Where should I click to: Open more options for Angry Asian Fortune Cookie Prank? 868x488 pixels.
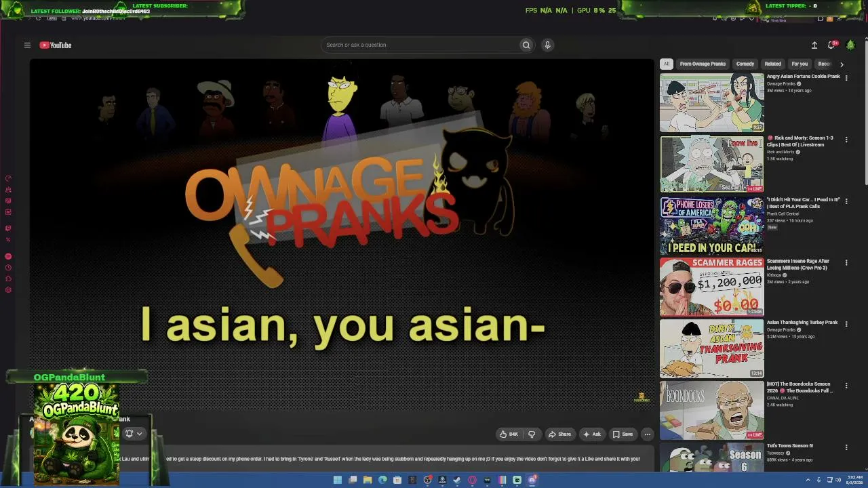(x=846, y=78)
